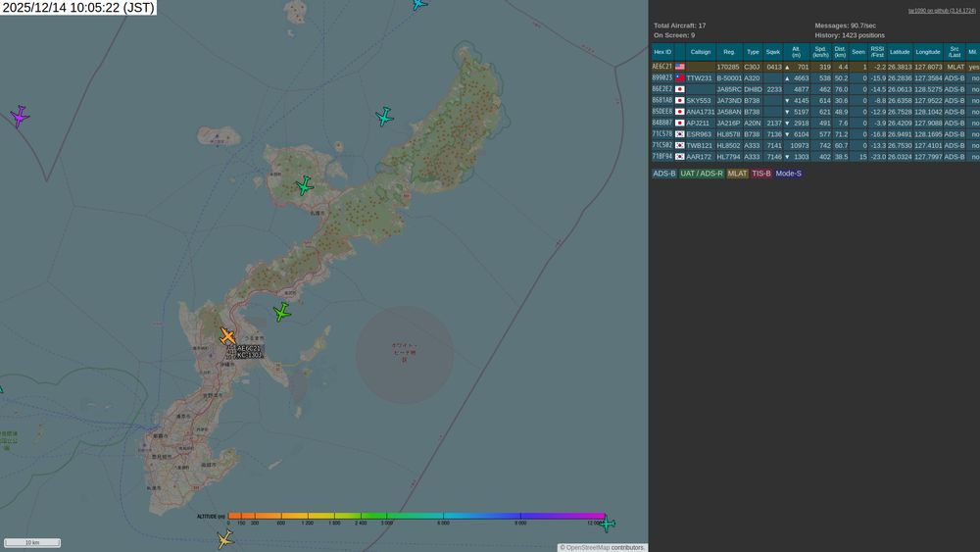Sort table by Latitude header
980x552 pixels.
[900, 52]
